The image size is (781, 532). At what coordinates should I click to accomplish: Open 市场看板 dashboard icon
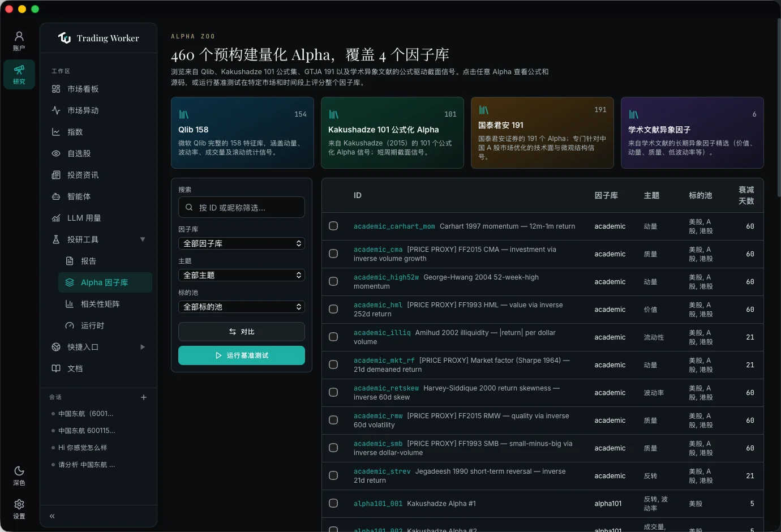pos(56,89)
